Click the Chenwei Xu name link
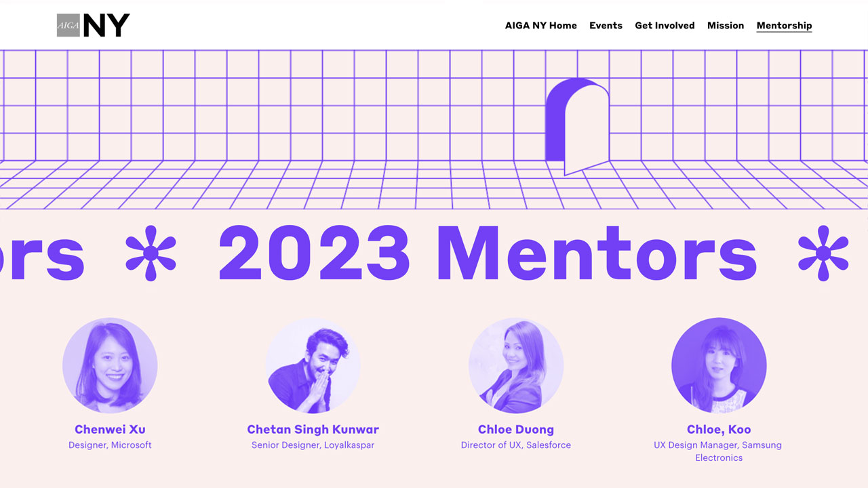The image size is (868, 488). point(110,429)
